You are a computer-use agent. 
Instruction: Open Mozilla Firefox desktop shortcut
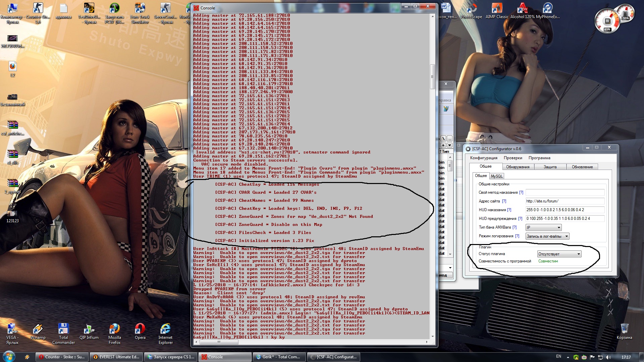click(x=114, y=334)
